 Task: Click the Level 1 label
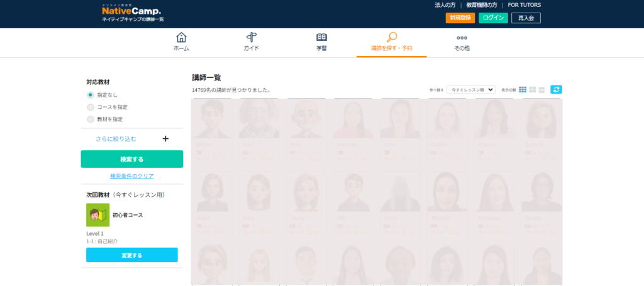(x=95, y=233)
